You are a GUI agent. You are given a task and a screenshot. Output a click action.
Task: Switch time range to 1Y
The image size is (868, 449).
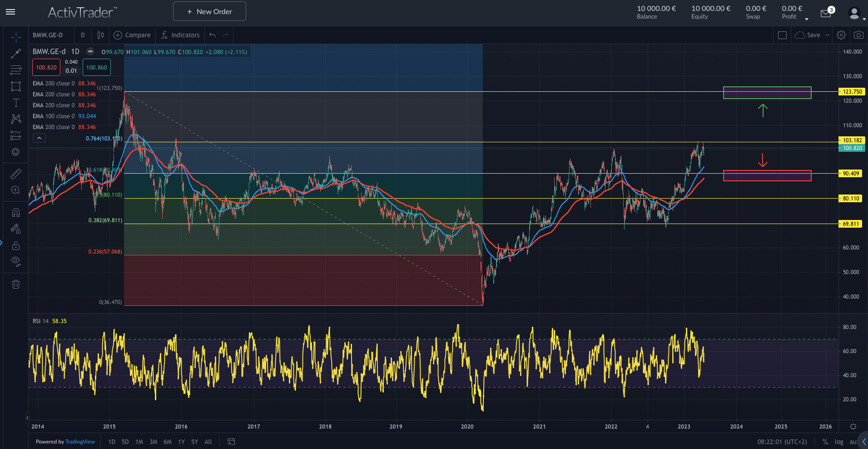181,442
